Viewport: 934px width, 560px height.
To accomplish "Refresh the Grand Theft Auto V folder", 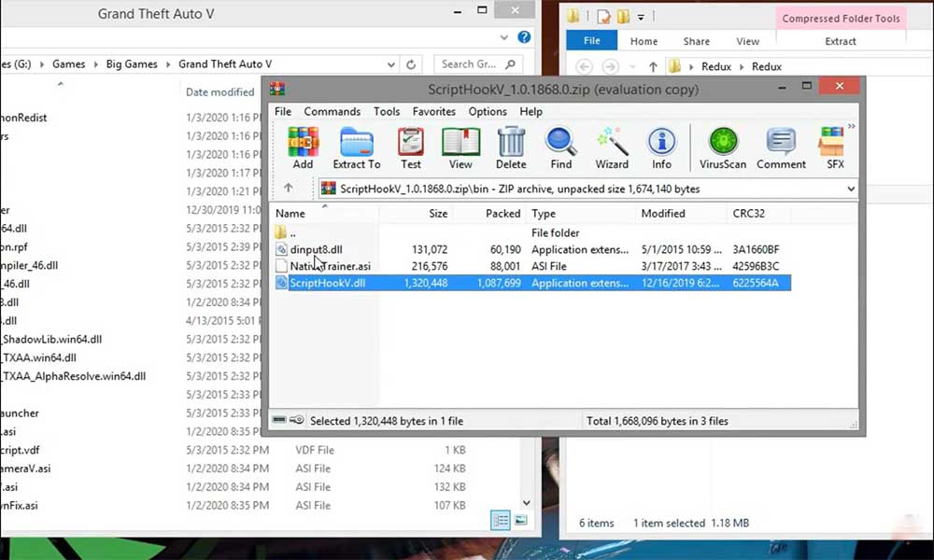I will (410, 64).
